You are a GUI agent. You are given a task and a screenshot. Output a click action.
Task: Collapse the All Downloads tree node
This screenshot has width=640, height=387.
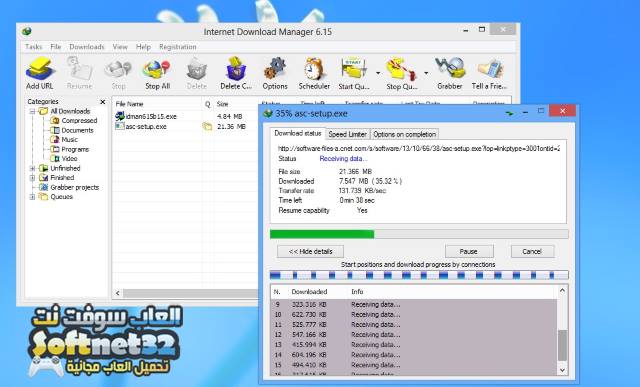pos(32,111)
